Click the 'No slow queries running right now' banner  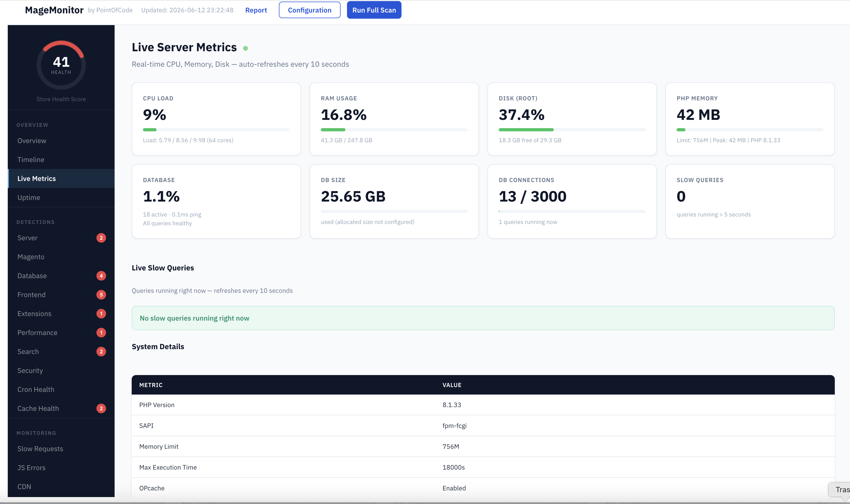pos(483,318)
